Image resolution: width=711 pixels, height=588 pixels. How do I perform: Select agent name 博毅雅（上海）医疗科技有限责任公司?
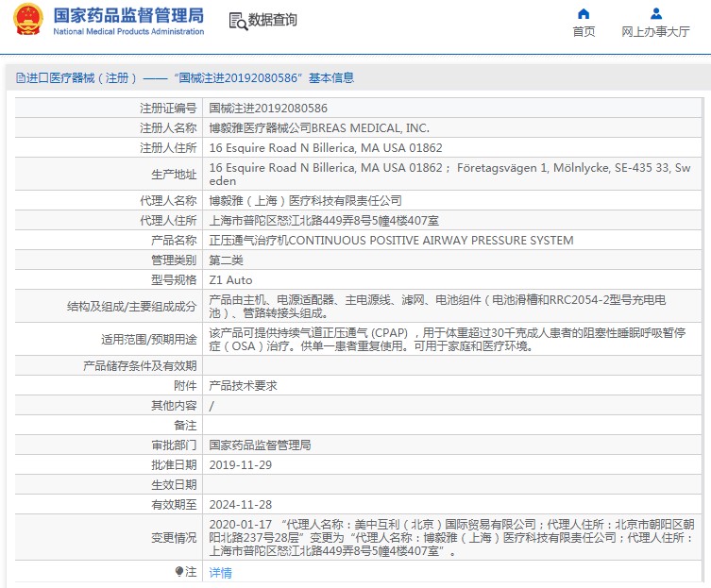pyautogui.click(x=305, y=200)
